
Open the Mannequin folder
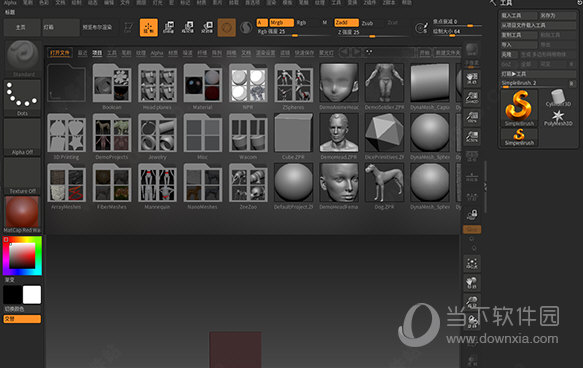(157, 183)
